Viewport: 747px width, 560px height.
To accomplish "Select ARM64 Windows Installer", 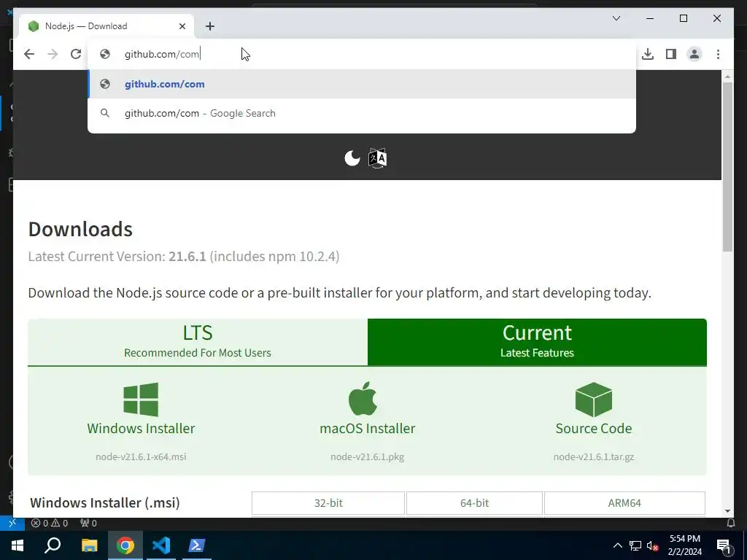I will point(624,503).
